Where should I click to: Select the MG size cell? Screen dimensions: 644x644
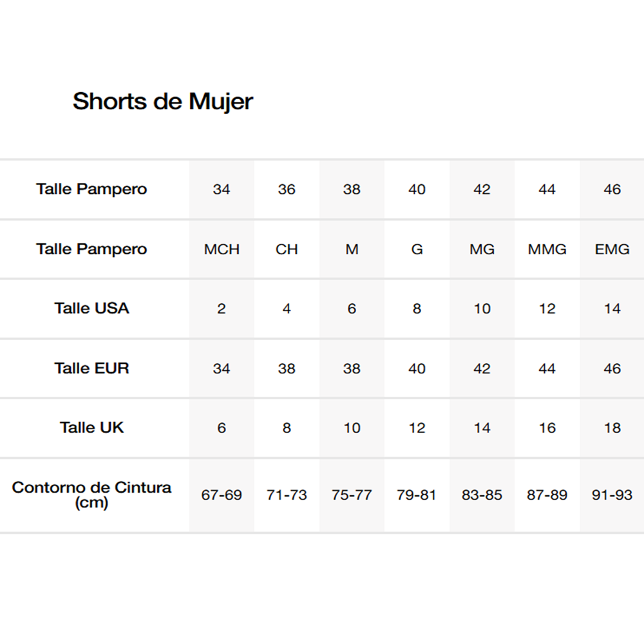point(482,249)
